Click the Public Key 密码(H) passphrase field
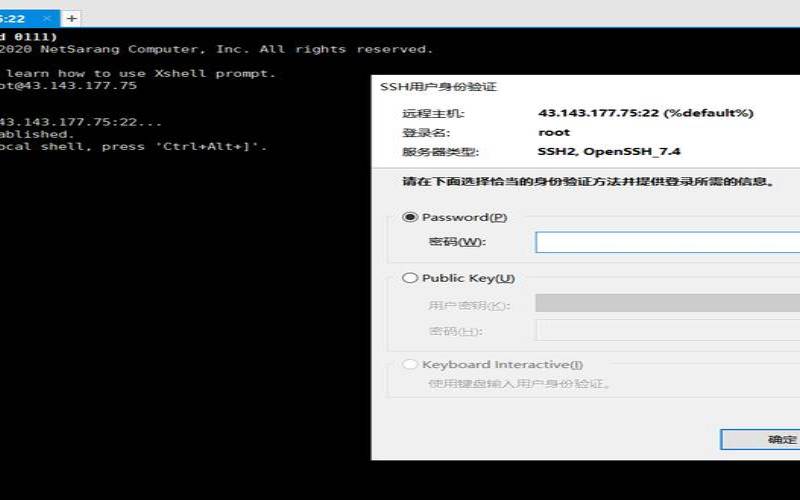This screenshot has height=500, width=800. point(667,330)
